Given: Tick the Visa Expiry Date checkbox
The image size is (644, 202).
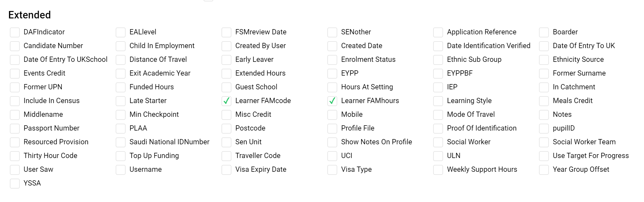Looking at the screenshot, I should point(226,170).
